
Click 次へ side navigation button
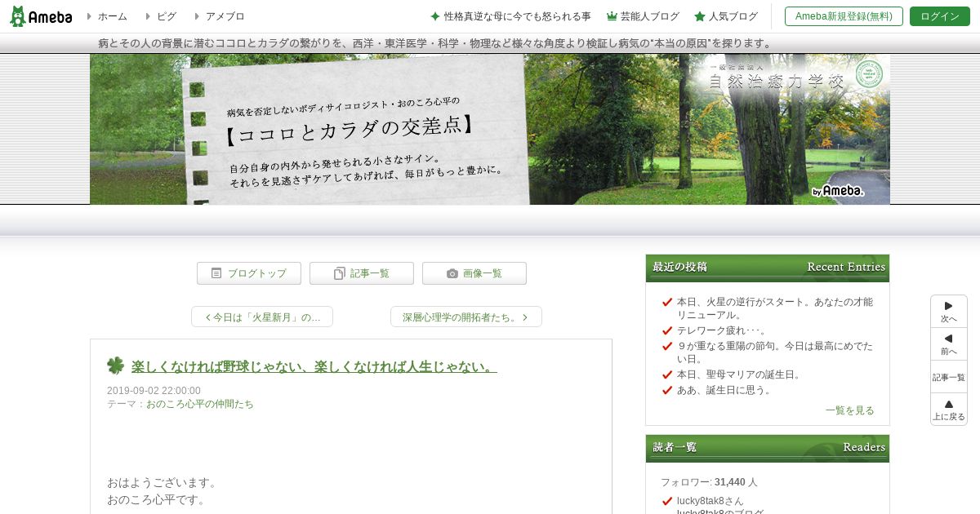(949, 312)
